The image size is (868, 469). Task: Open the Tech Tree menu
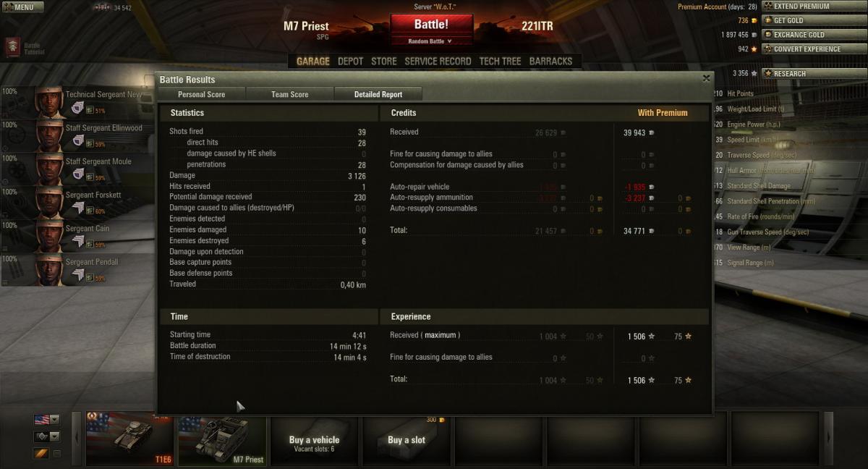tap(500, 62)
